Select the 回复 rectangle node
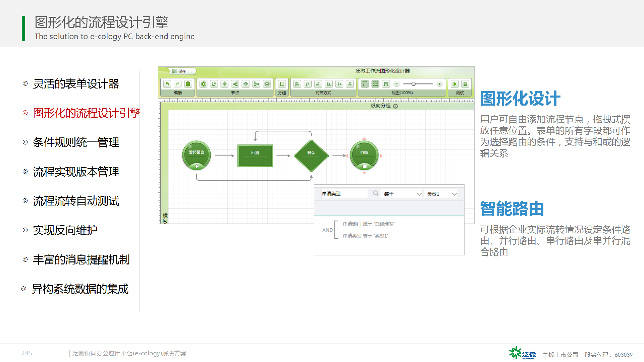This screenshot has width=644, height=362. [255, 156]
